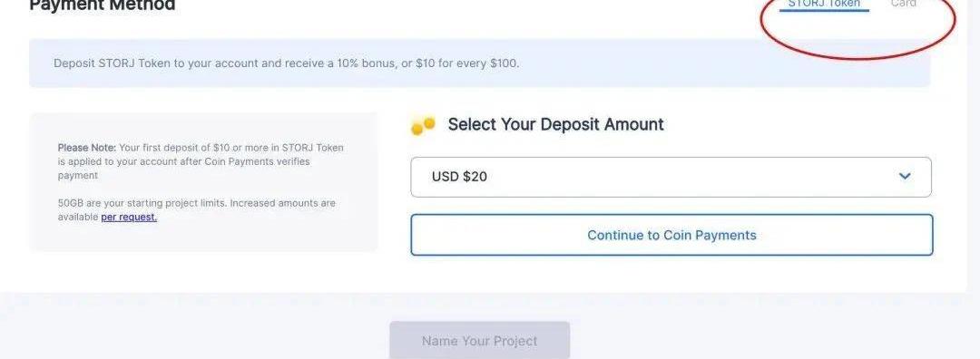980x359 pixels.
Task: Click the Name Your Project button
Action: 479,341
